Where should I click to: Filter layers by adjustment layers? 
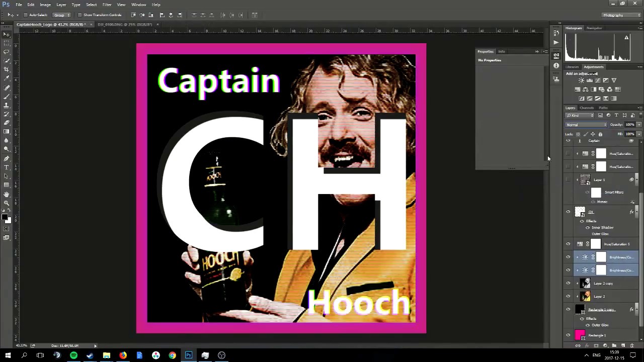608,115
